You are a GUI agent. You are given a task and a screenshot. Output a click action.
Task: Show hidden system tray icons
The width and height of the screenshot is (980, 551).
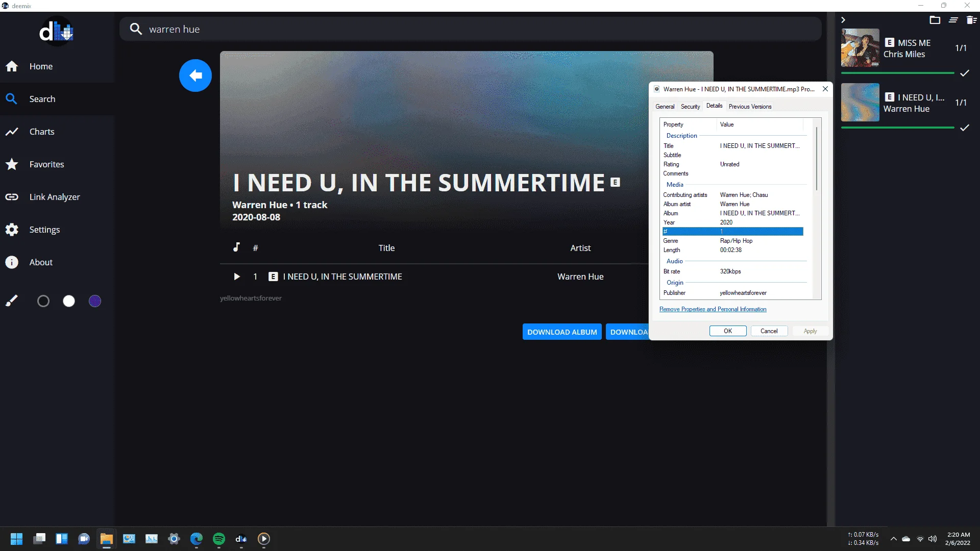click(893, 539)
